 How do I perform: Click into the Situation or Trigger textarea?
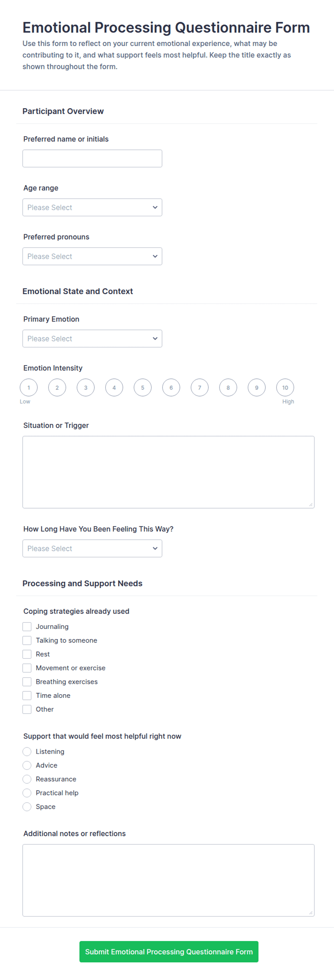coord(168,472)
